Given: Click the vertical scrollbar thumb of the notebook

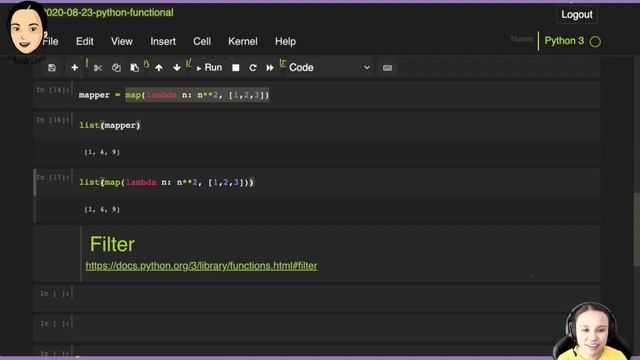Looking at the screenshot, I should point(636,229).
